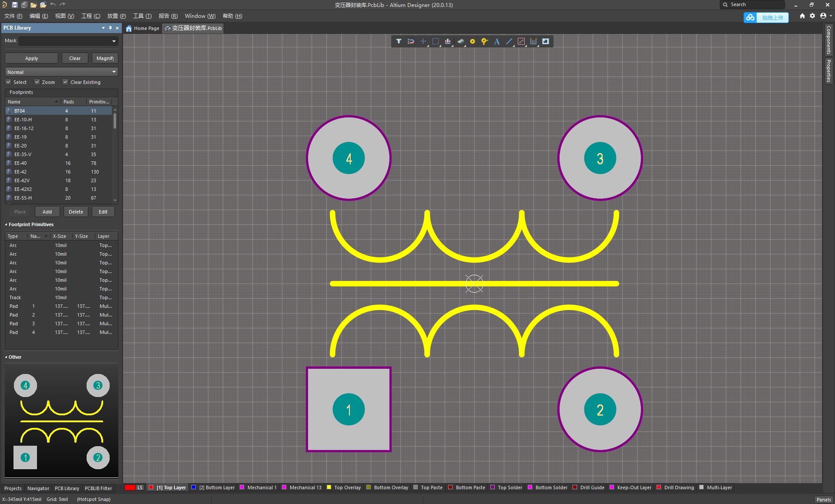Open the snapping magnet options
The height and width of the screenshot is (504, 835).
click(411, 41)
